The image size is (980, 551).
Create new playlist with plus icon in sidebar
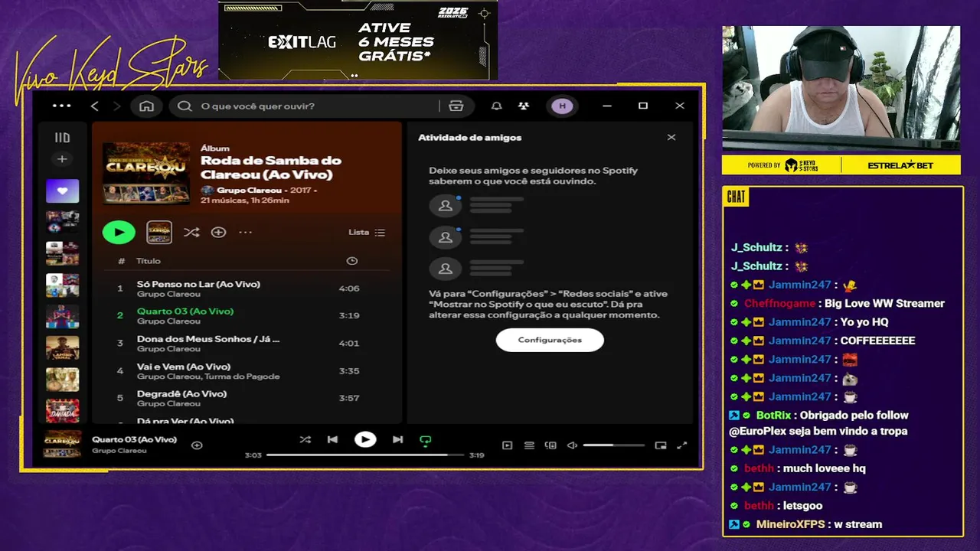(x=62, y=159)
